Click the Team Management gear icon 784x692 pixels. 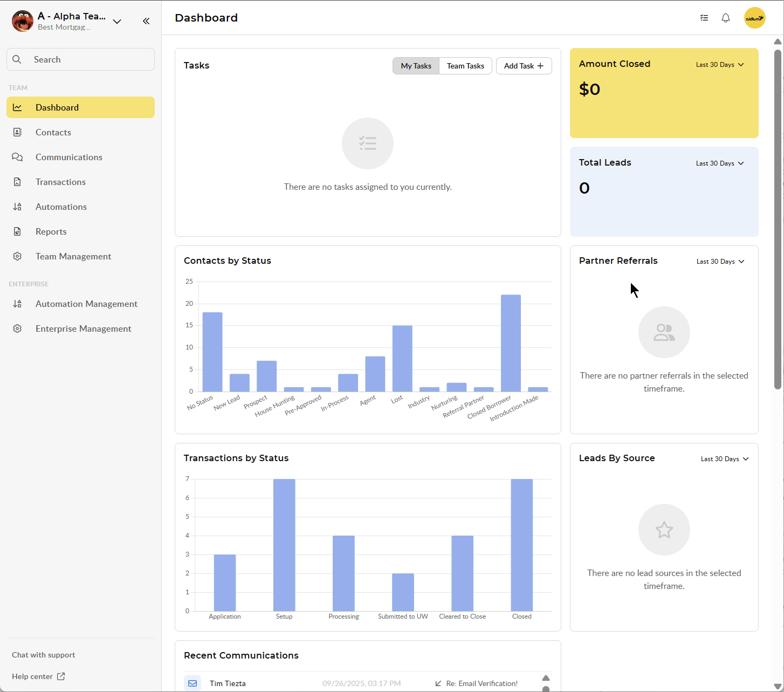17,256
